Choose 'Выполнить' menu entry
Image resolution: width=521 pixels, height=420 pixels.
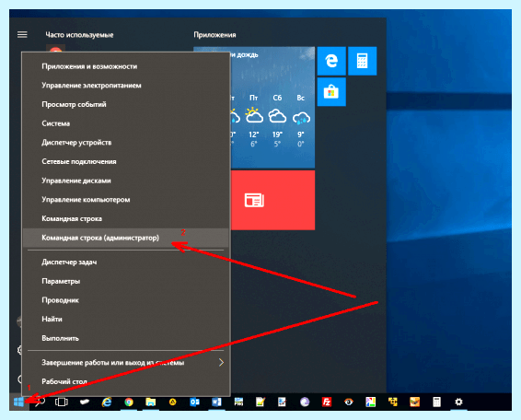point(126,338)
